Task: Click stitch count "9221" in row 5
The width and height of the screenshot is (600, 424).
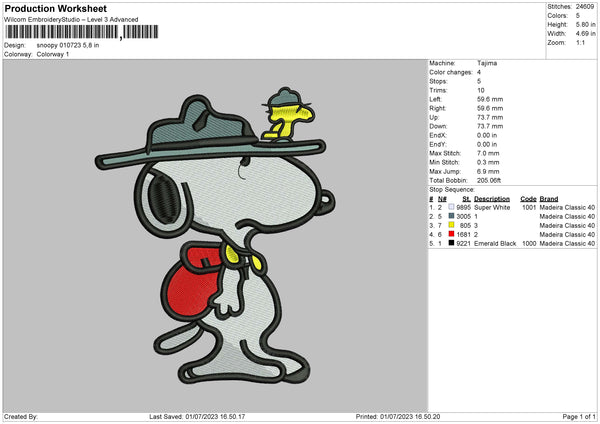Action: (x=463, y=243)
